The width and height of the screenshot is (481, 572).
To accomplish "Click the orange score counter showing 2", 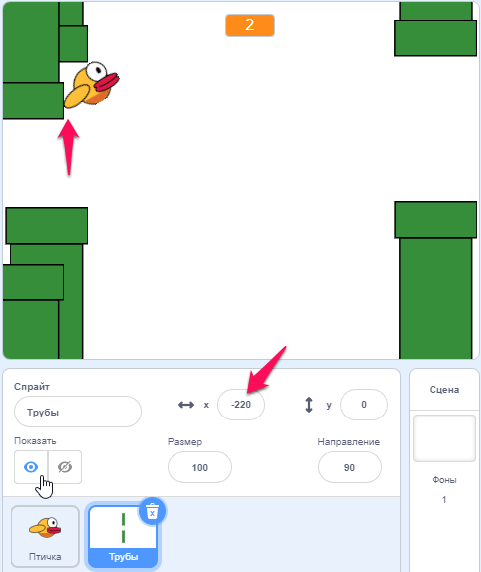I will coord(250,25).
